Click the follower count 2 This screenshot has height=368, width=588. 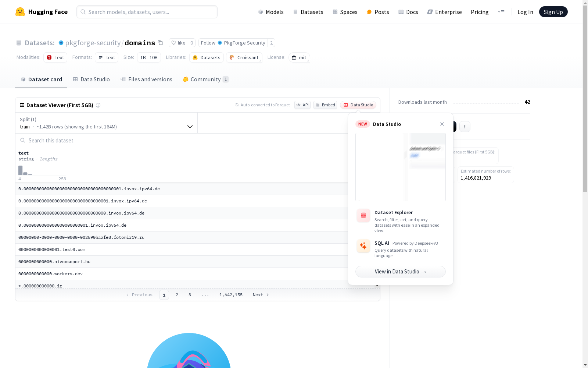pyautogui.click(x=271, y=43)
